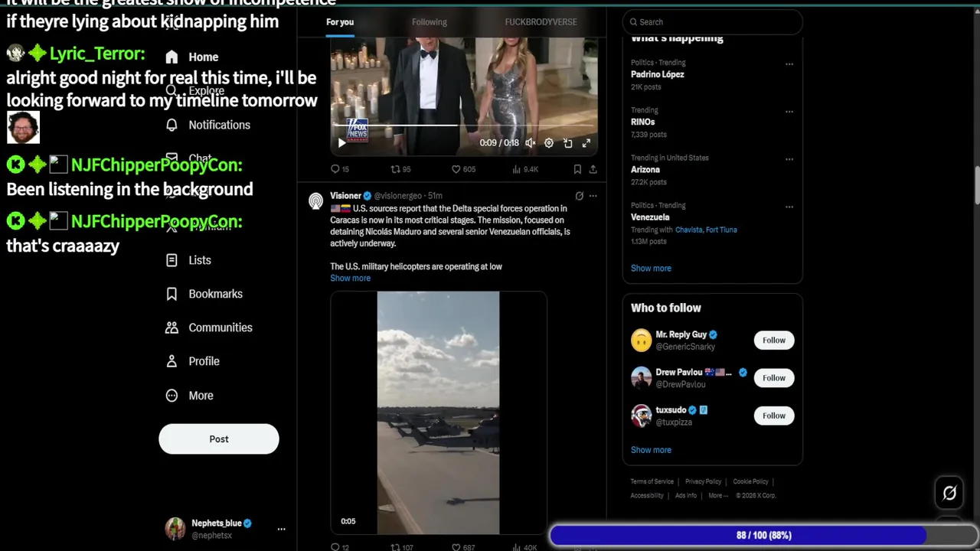Screen dimensions: 980x551
Task: Open Profile in the sidebar
Action: 193,361
